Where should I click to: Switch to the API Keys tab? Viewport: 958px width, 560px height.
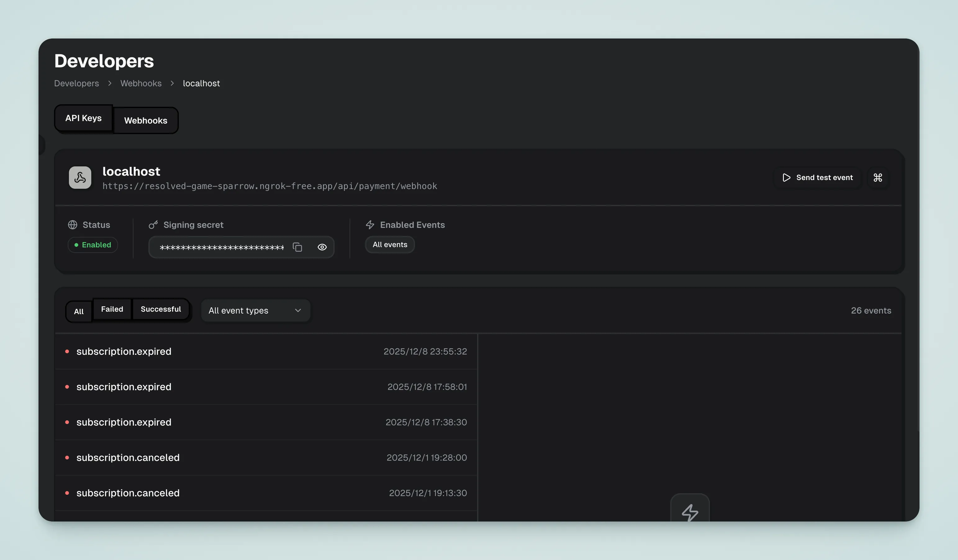(83, 118)
